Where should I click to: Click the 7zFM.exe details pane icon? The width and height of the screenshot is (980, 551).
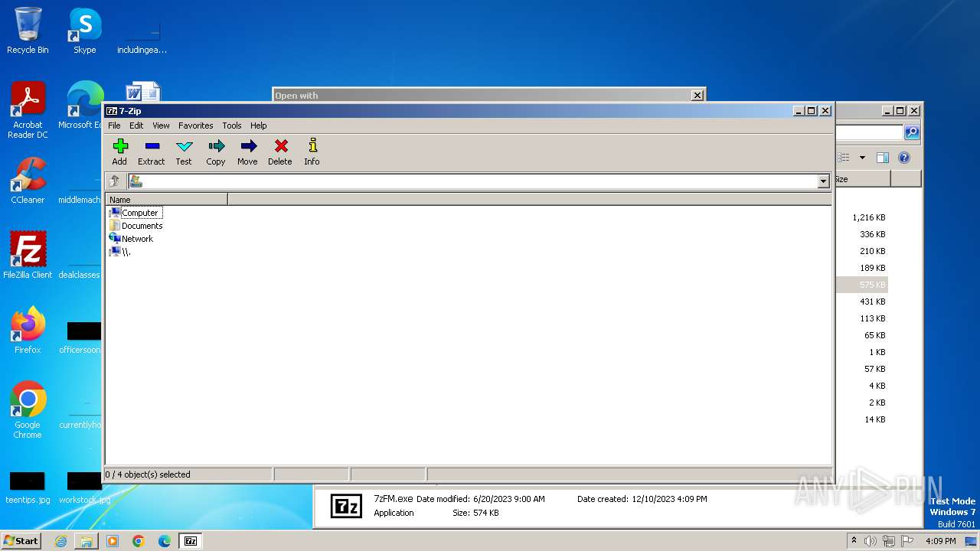(x=346, y=506)
